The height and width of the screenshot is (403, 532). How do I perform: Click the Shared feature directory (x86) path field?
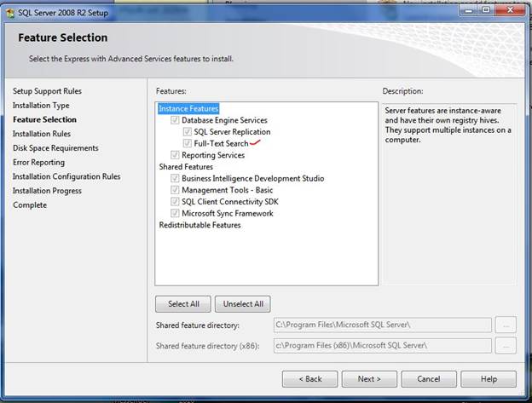click(x=382, y=346)
